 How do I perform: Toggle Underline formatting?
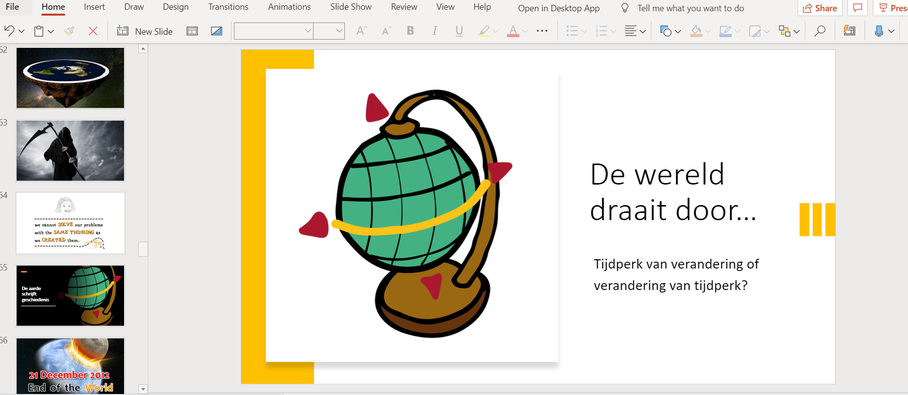(x=459, y=31)
